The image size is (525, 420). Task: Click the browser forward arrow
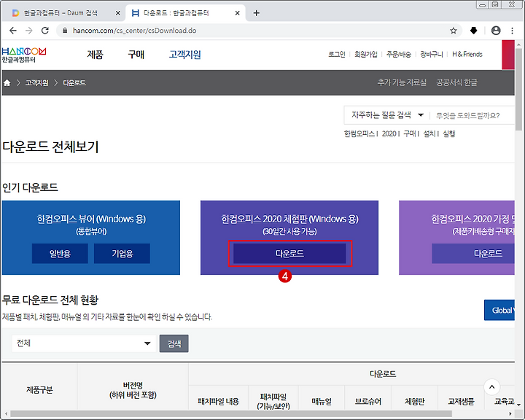(29, 31)
